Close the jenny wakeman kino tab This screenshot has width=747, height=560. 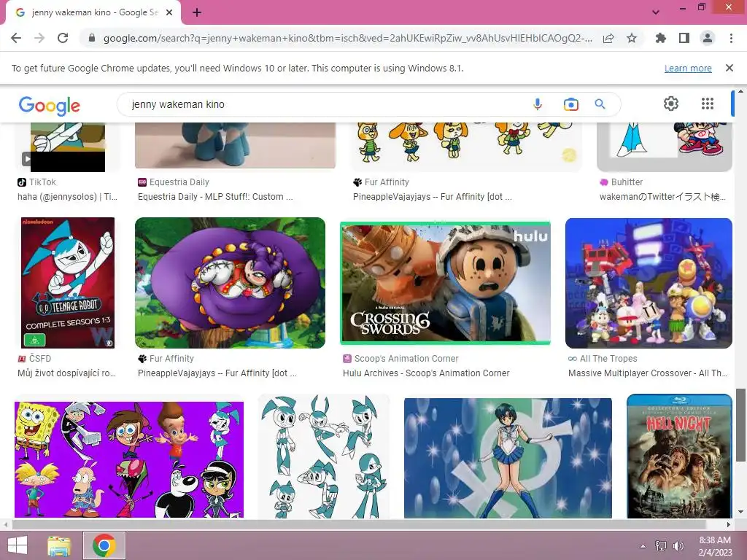(x=169, y=12)
